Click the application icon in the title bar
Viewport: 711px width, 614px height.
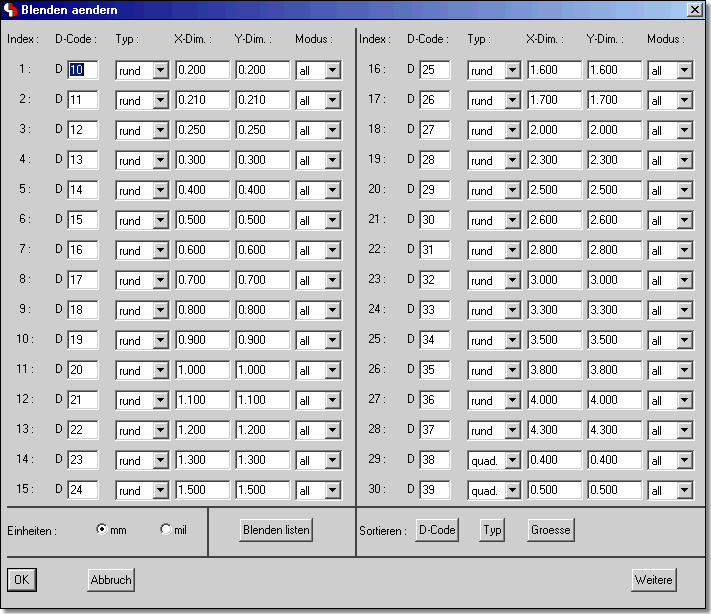[x=11, y=10]
